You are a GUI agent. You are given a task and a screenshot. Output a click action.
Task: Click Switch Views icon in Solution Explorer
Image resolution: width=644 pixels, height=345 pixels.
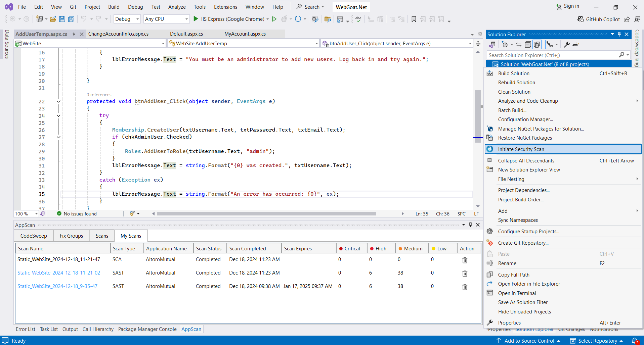pos(492,44)
